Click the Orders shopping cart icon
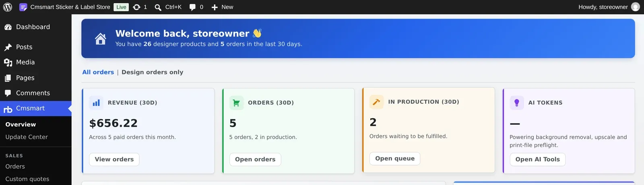This screenshot has width=644, height=185. click(236, 103)
